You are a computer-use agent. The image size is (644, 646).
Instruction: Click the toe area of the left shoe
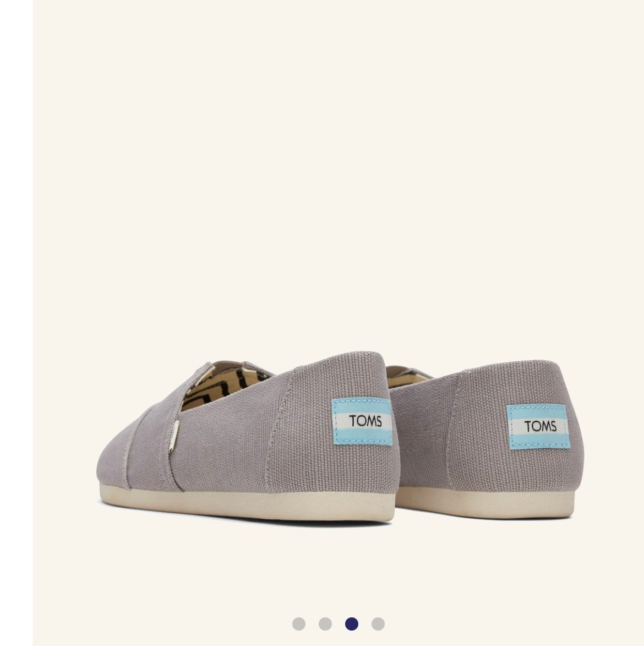[117, 462]
